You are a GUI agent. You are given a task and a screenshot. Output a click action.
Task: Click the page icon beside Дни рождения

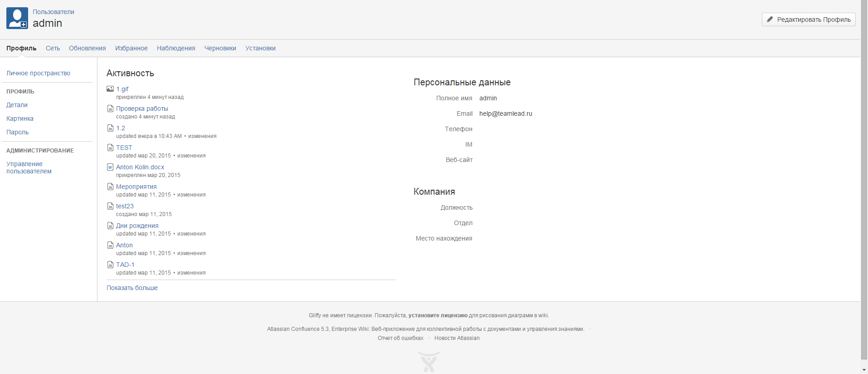point(110,226)
